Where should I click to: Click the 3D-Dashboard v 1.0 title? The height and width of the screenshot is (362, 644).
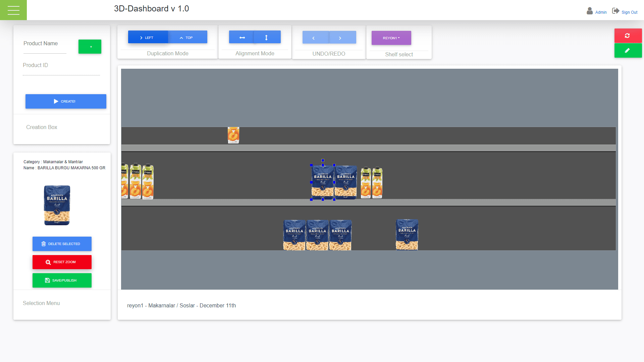[152, 9]
